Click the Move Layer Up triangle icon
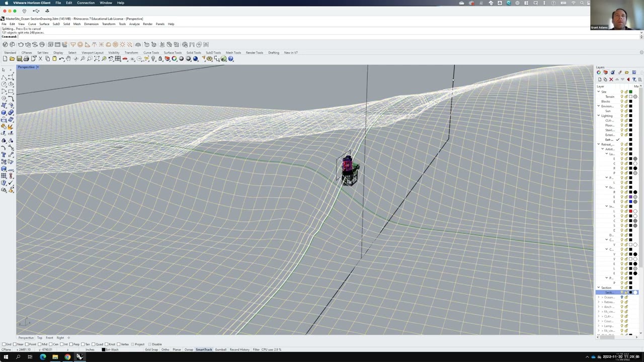The height and width of the screenshot is (362, 644). 617,79
